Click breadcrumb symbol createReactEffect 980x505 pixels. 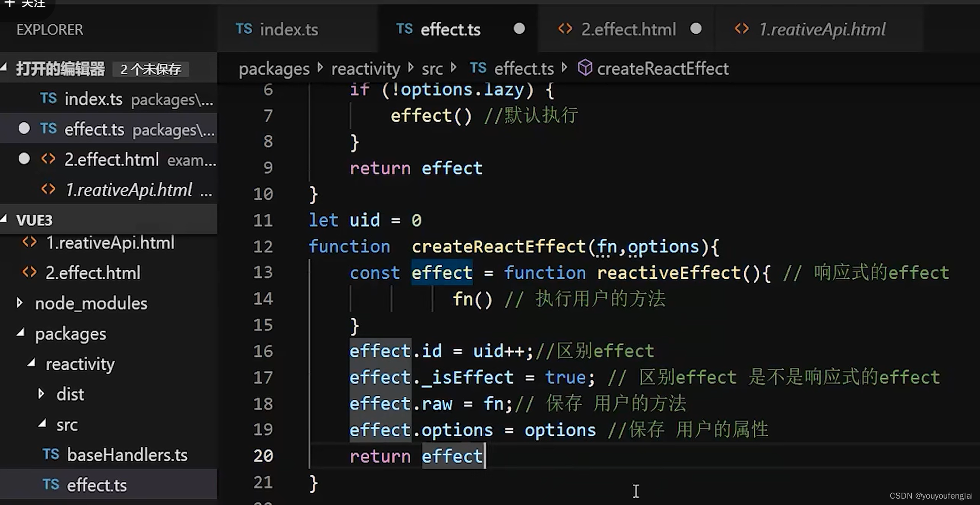663,69
